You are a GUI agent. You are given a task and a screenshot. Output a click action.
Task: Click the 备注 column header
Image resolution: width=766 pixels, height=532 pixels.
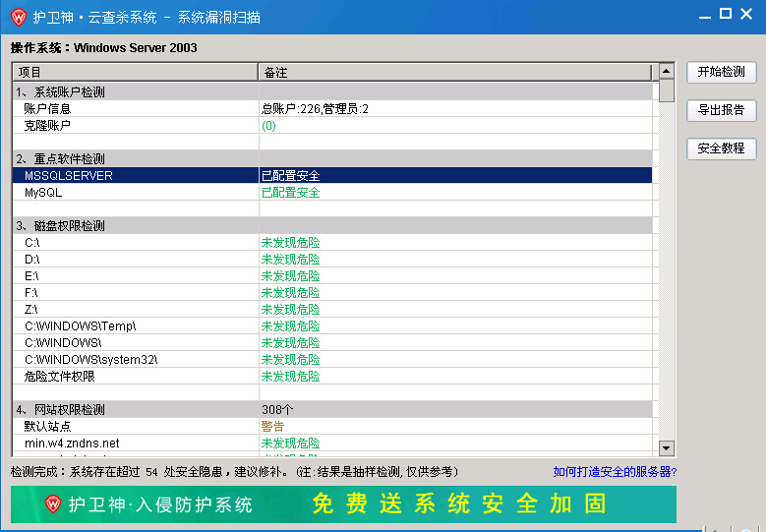pos(455,73)
